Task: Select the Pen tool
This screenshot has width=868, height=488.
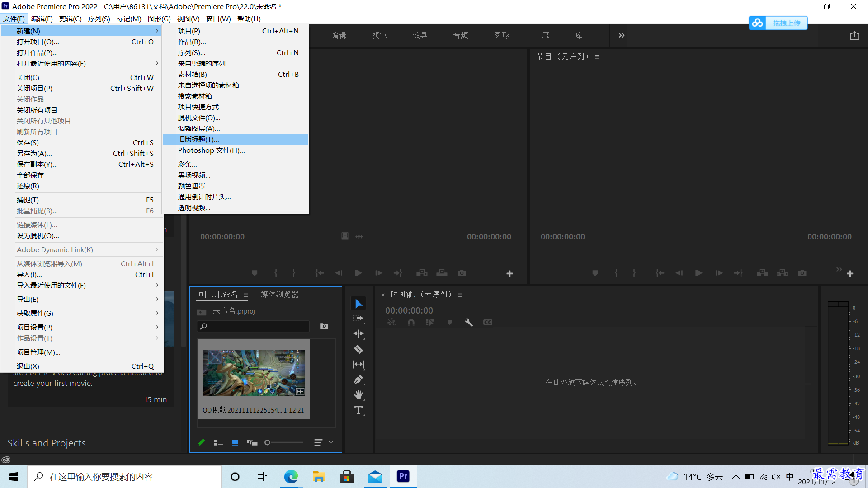Action: 359,380
